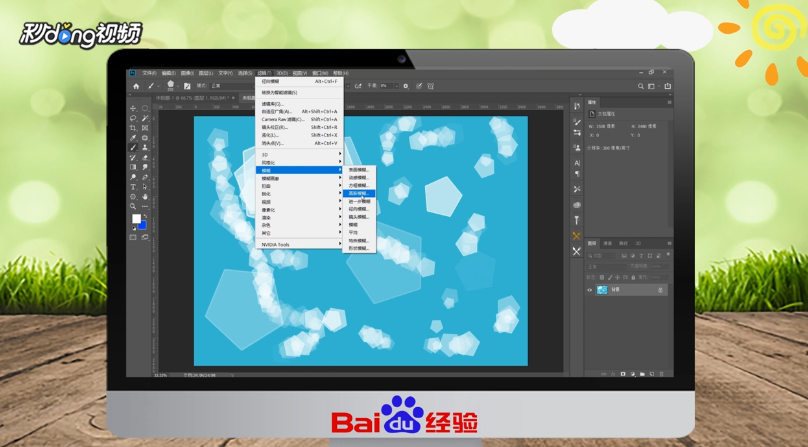Image resolution: width=808 pixels, height=447 pixels.
Task: Select the Move tool in toolbox
Action: click(133, 108)
